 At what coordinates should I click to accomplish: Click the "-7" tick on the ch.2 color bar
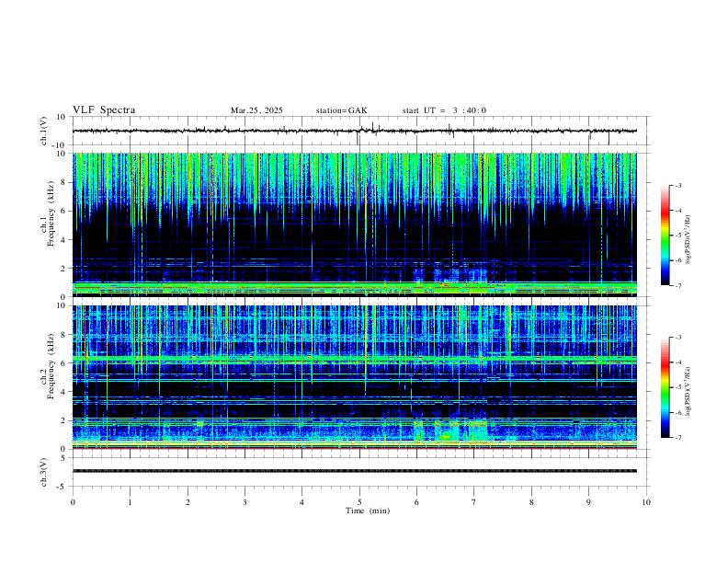677,438
